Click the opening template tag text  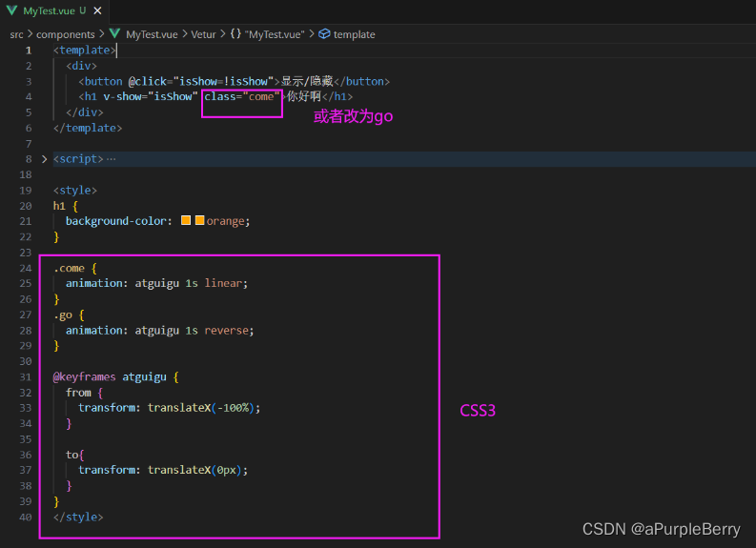tap(85, 51)
